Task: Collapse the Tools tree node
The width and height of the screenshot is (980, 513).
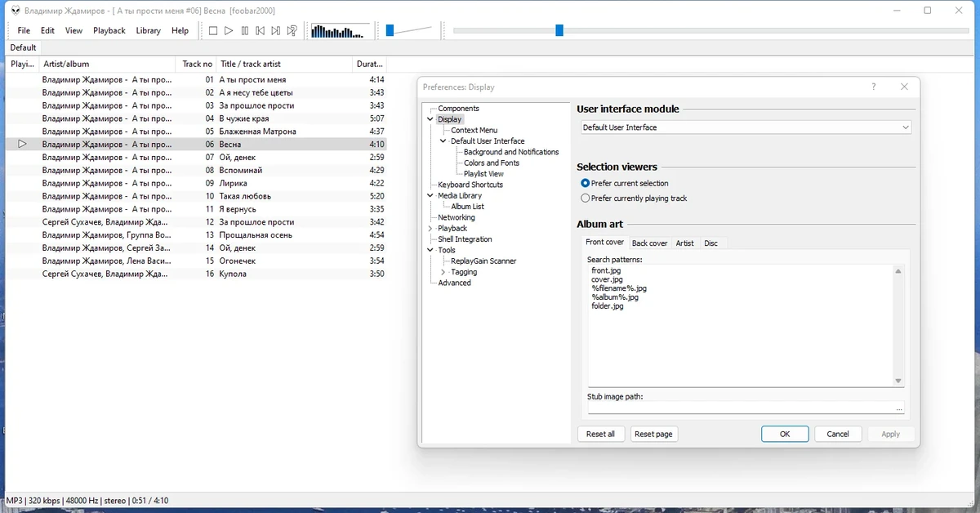Action: pos(430,250)
